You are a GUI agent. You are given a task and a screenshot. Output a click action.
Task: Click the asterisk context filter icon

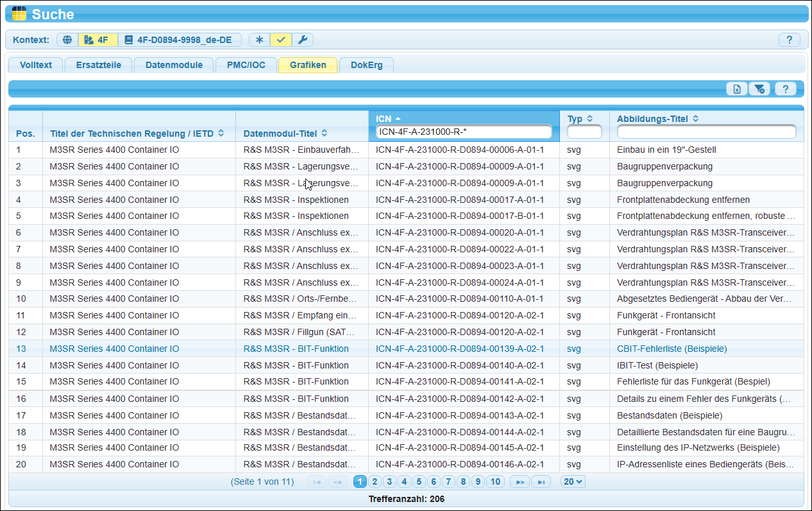click(259, 40)
